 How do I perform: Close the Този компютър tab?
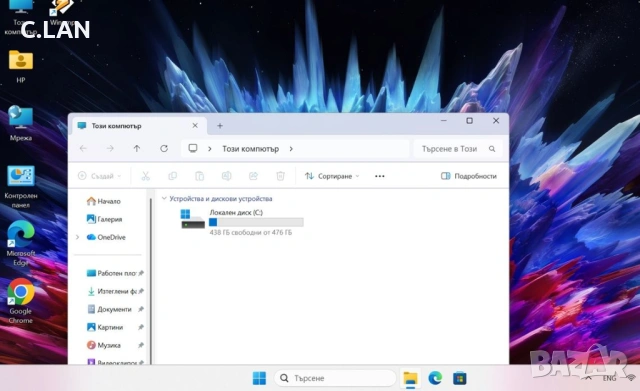[195, 126]
